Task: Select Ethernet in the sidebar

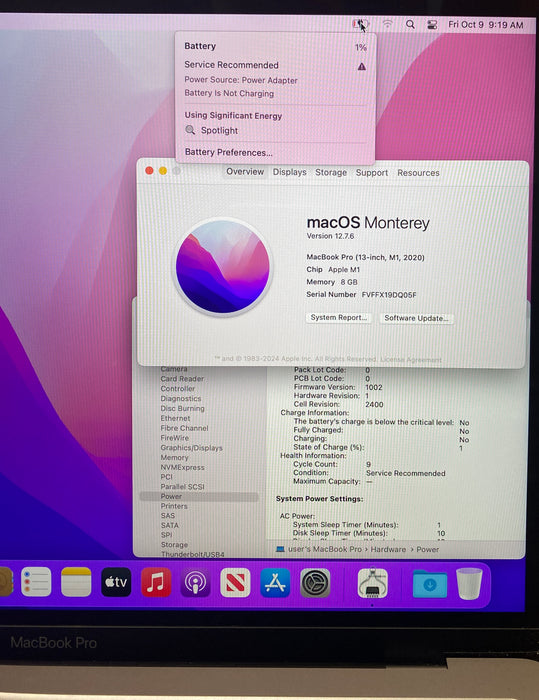Action: (175, 418)
